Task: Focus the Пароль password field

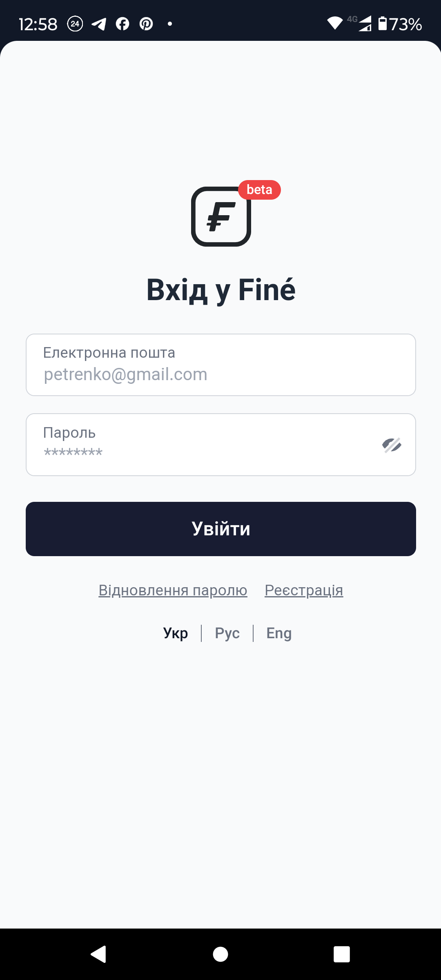Action: pos(204,445)
